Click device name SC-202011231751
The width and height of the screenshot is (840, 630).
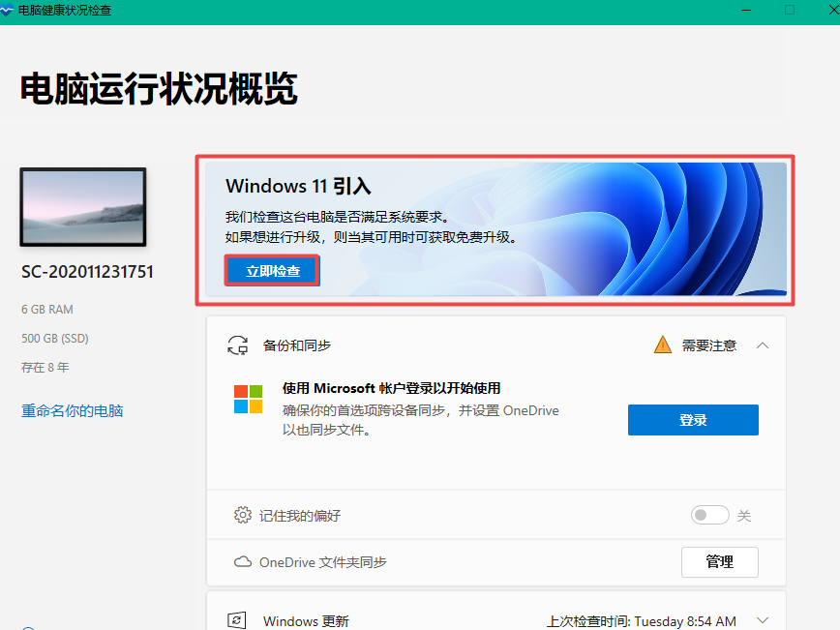tap(87, 272)
